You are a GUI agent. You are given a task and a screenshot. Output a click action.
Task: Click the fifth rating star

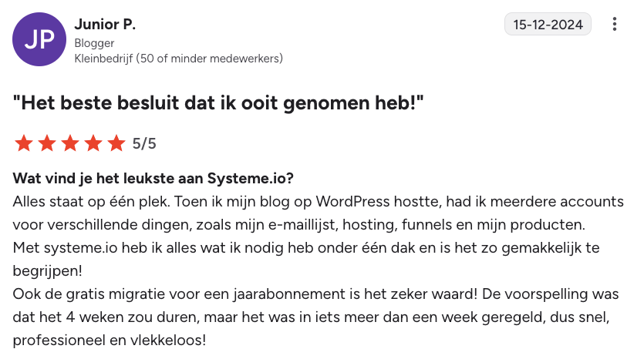116,143
